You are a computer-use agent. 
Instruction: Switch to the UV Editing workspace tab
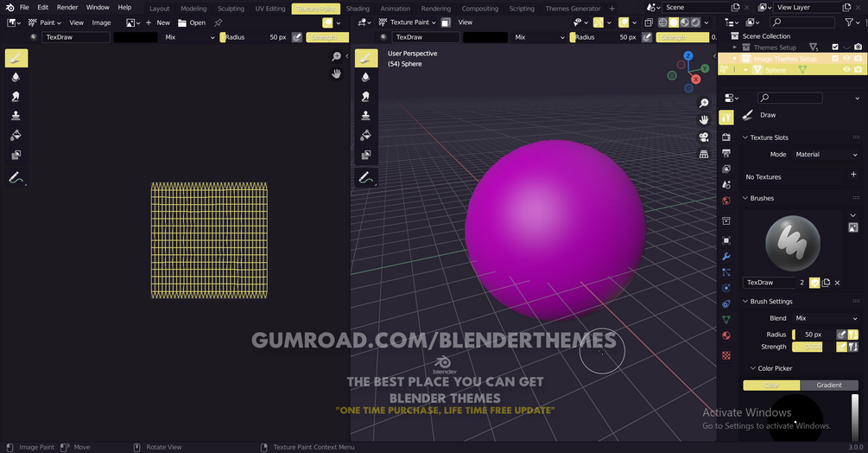(x=270, y=9)
